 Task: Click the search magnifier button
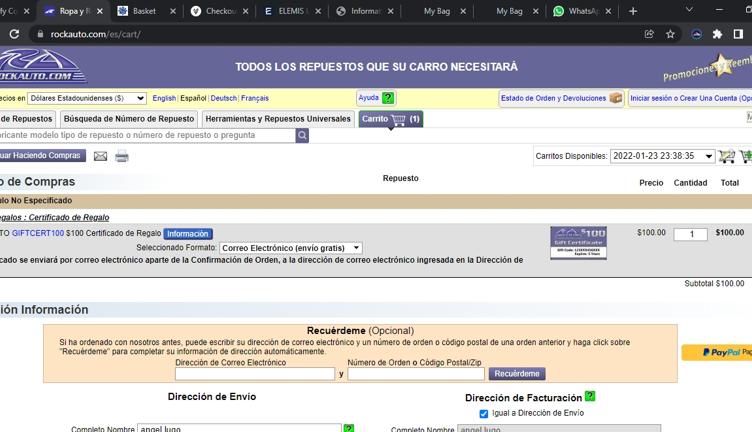tap(302, 135)
